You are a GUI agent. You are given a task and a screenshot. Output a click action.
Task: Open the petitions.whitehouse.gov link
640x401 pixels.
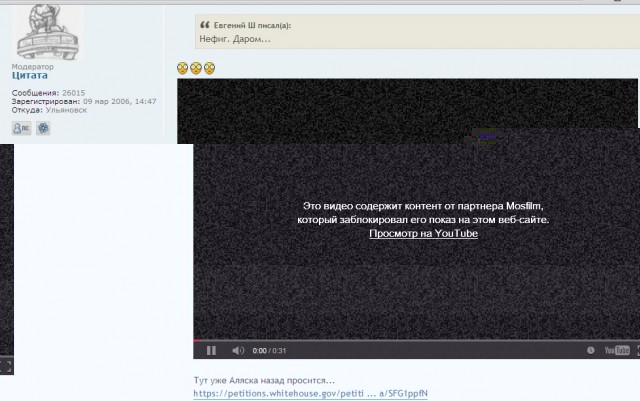click(310, 394)
